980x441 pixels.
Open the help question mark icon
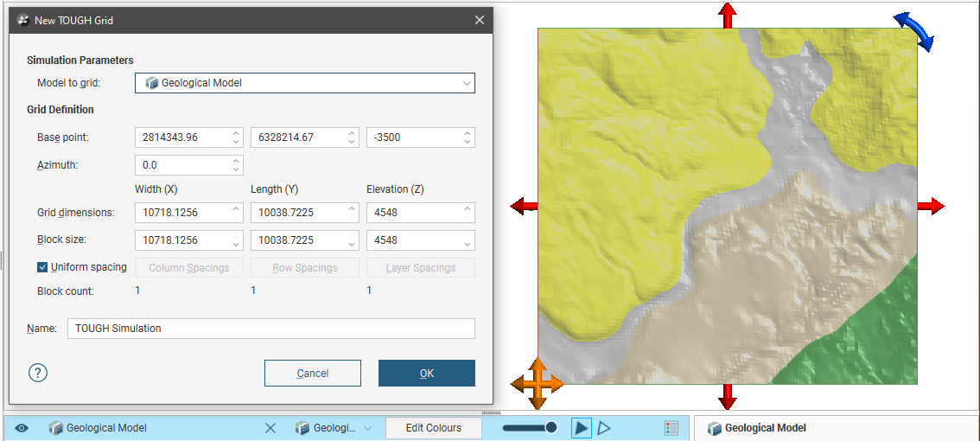(38, 373)
